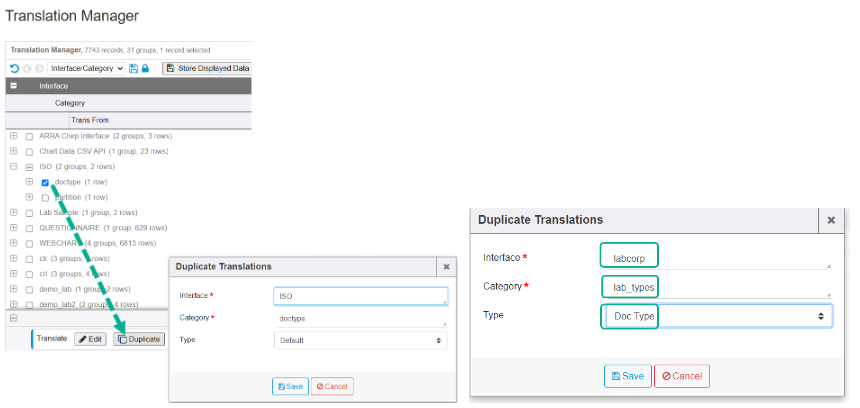The image size is (860, 408).
Task: Expand the Chart Data CSV API group
Action: (13, 151)
